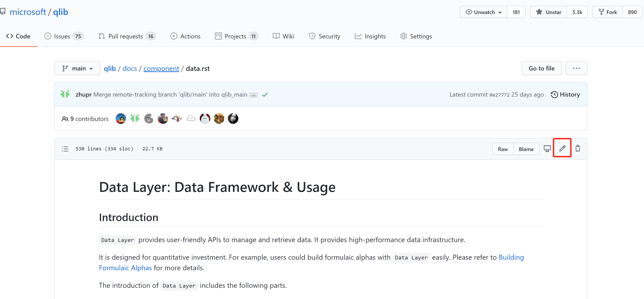
Task: Open the kebab menu beside Go to file
Action: (x=576, y=68)
